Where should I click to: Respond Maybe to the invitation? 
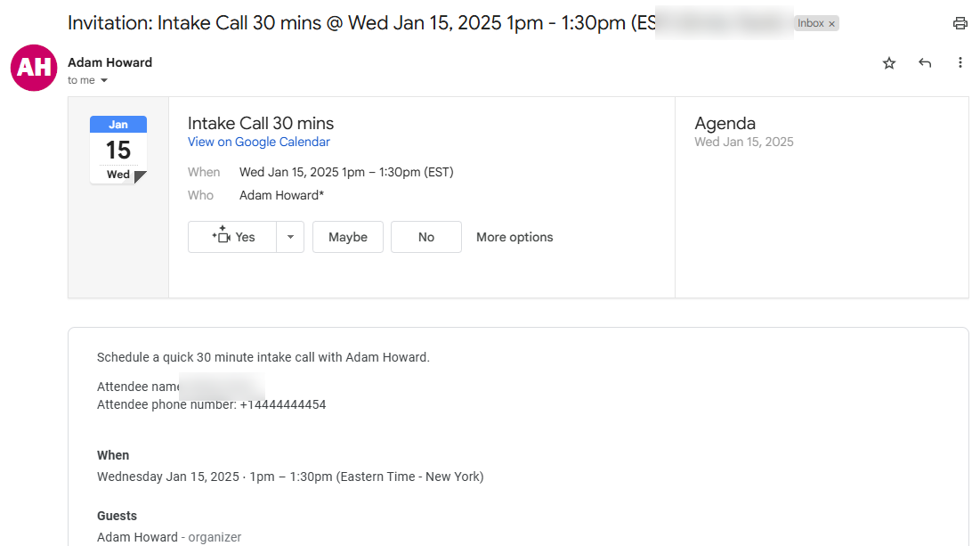[x=348, y=237]
